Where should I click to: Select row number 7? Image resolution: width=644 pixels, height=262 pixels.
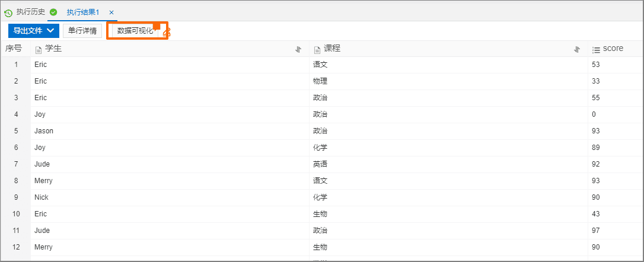point(16,164)
